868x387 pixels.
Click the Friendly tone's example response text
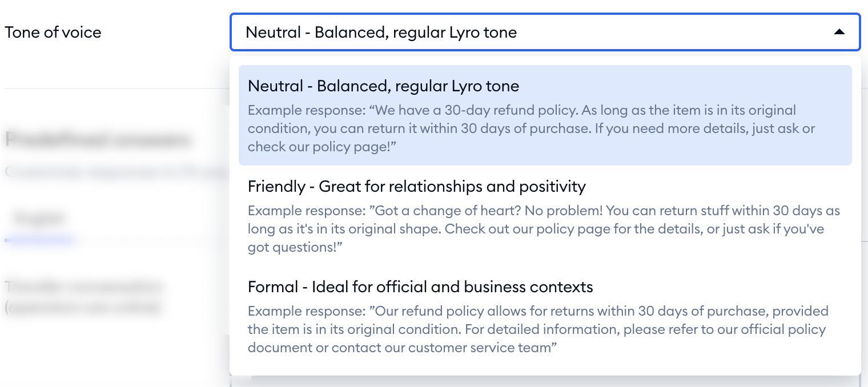(543, 228)
